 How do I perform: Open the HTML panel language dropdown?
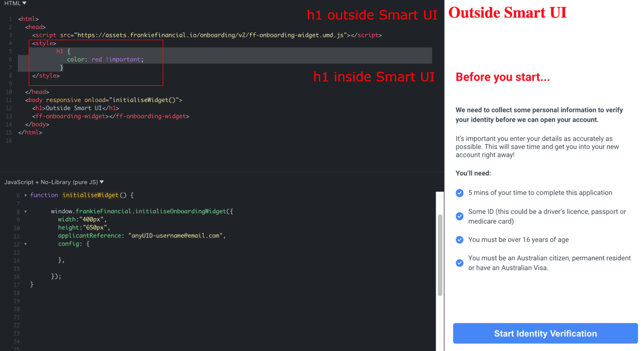15,3
